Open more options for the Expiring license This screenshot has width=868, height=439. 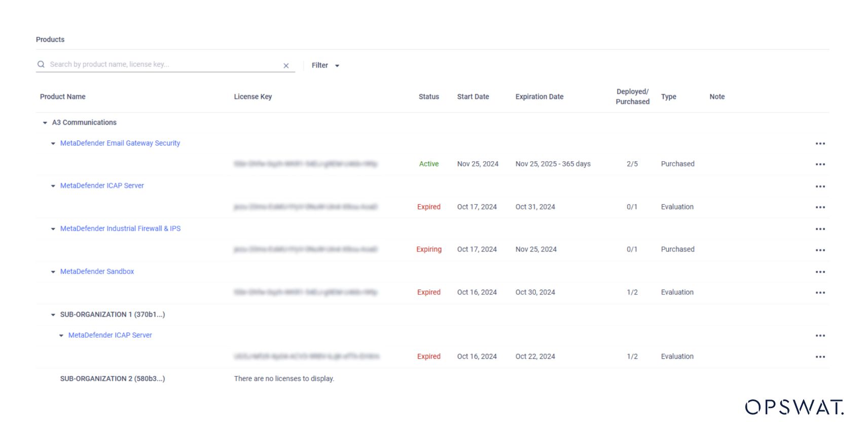coord(820,250)
